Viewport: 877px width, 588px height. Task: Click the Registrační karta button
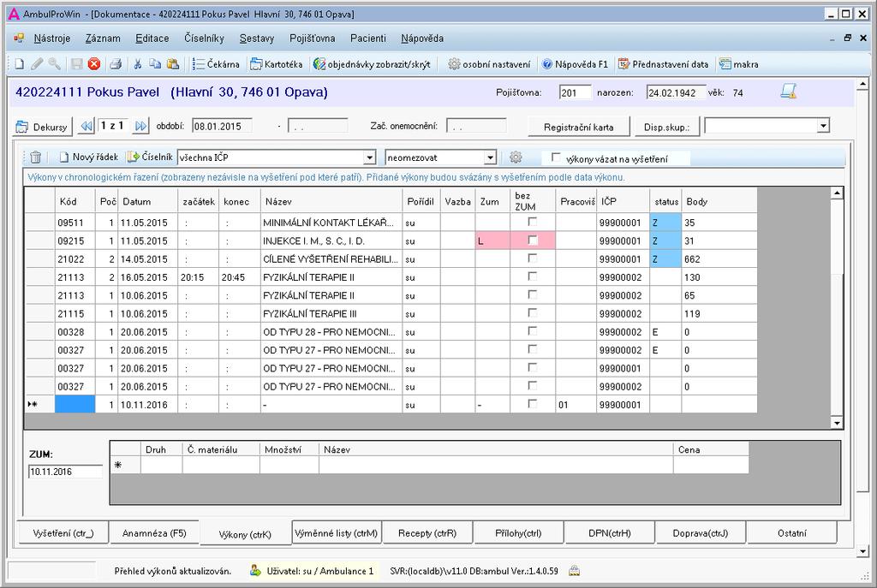tap(578, 127)
